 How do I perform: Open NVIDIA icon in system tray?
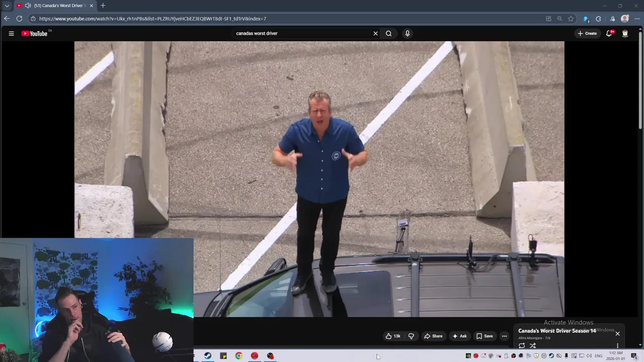[468, 356]
